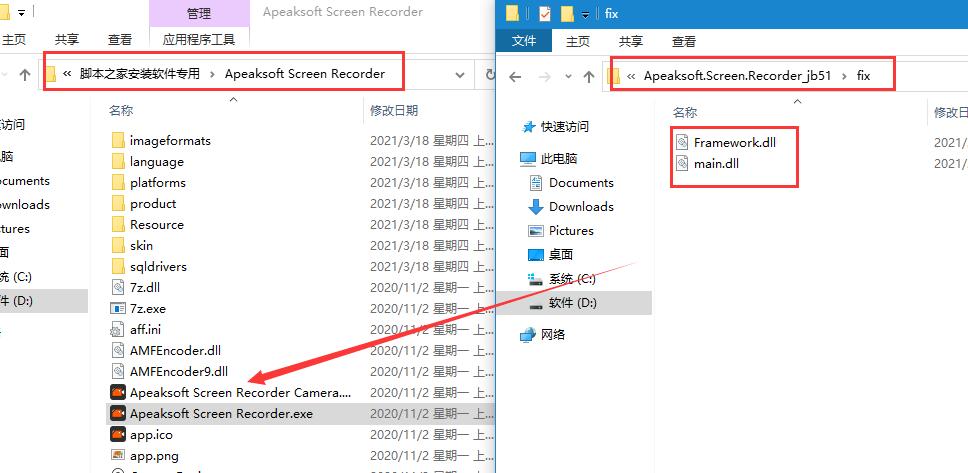Select the Resource folder icon
This screenshot has height=473, width=968.
119,225
